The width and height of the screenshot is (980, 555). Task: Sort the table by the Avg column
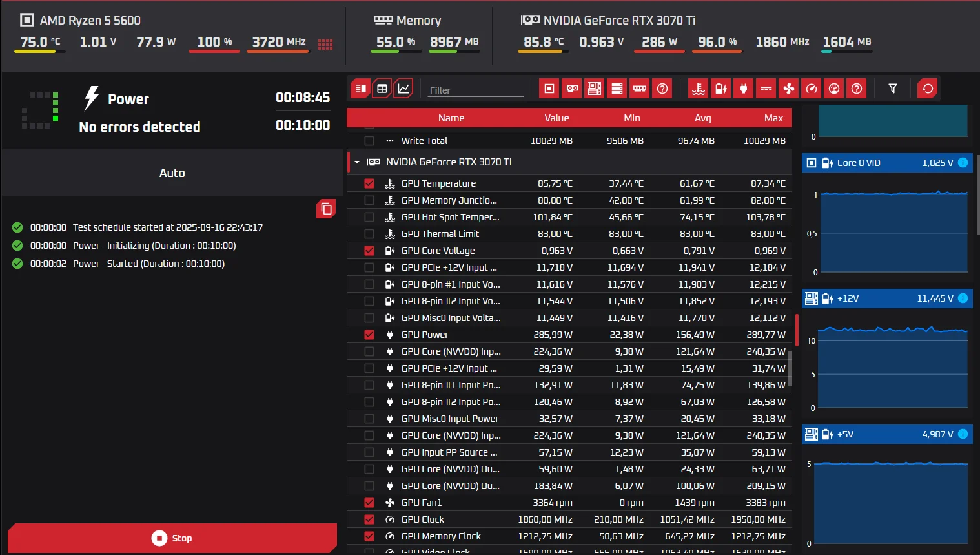pos(703,118)
